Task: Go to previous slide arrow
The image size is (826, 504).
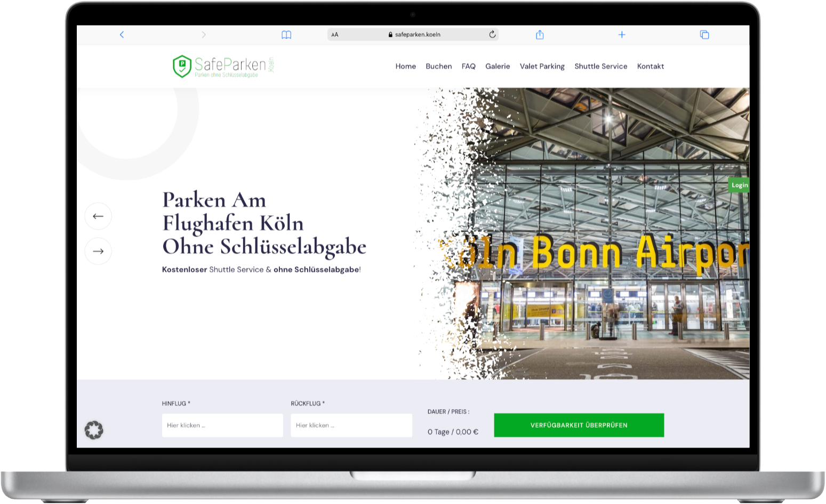Action: (x=98, y=216)
